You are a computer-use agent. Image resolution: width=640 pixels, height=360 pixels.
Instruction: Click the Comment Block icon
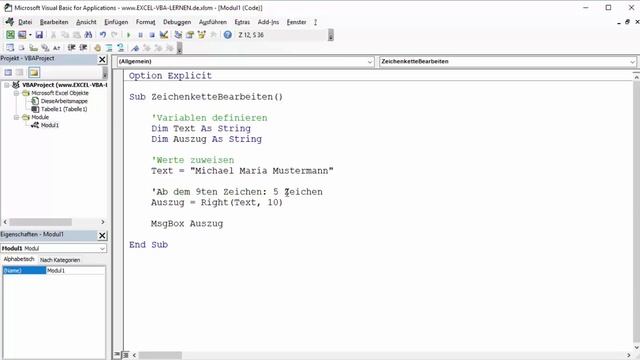coord(109,48)
